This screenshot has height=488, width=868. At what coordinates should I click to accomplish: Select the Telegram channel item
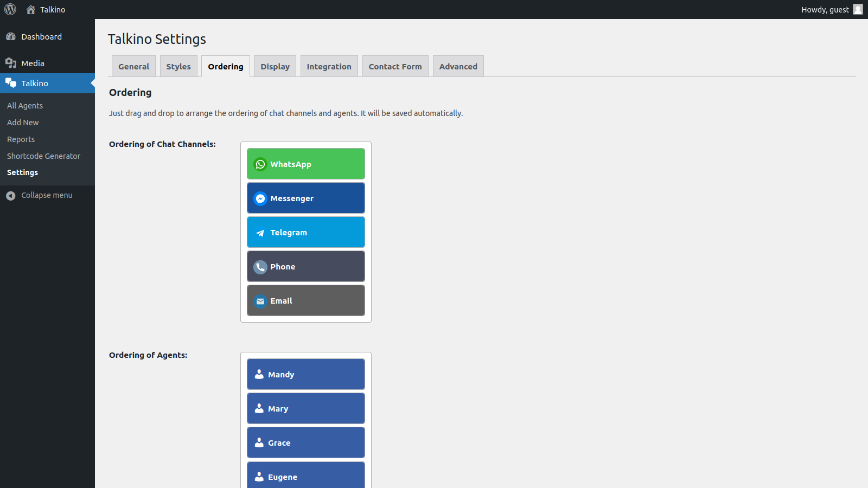pos(306,232)
